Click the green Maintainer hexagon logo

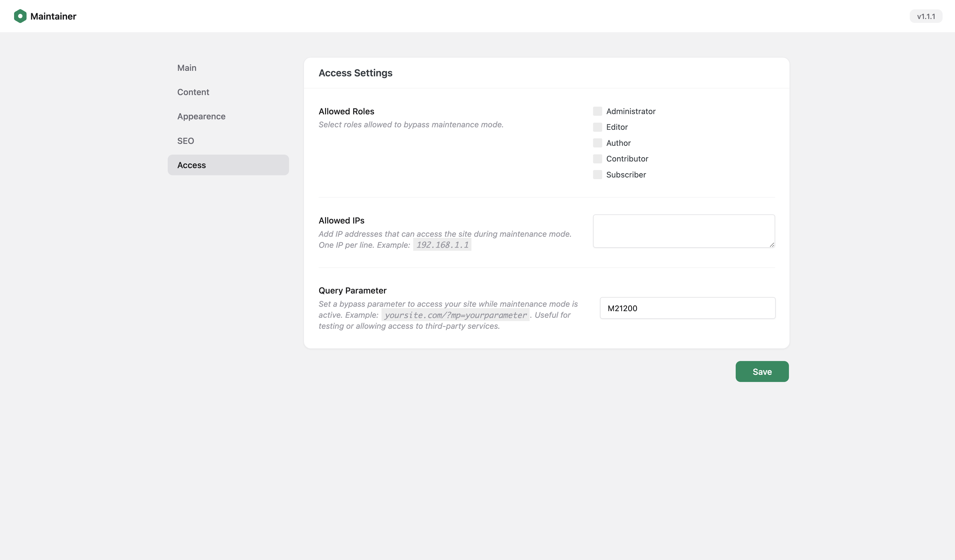point(20,16)
